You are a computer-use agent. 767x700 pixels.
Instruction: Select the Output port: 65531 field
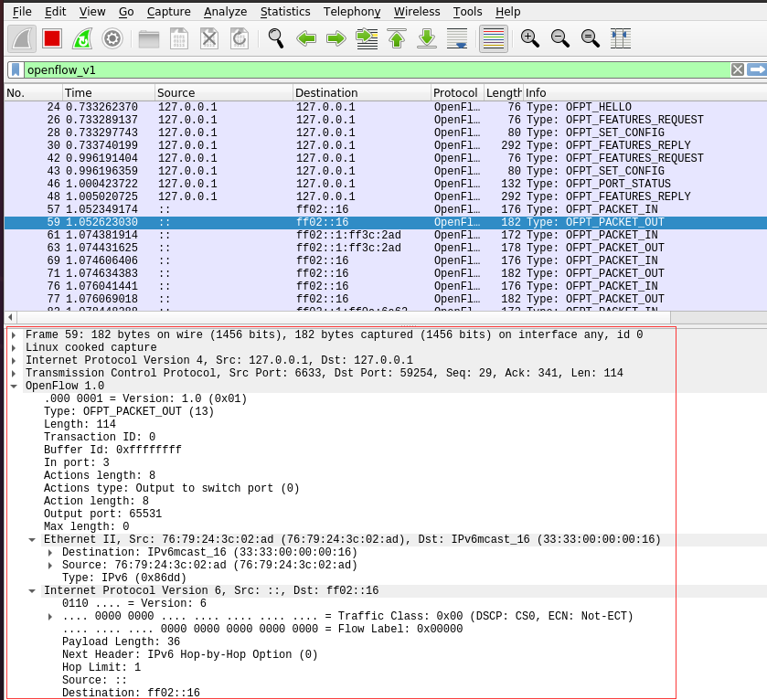[x=102, y=514]
